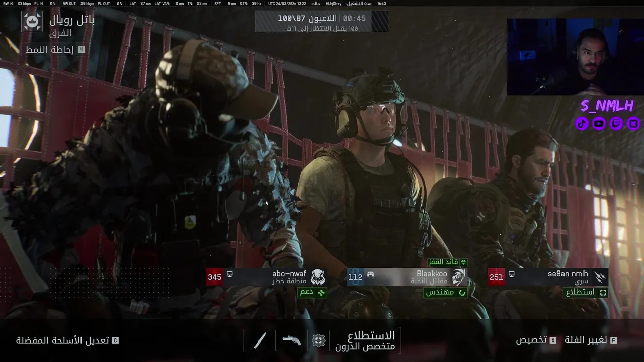Click PC platform icon next to se8an nmlh

[511, 274]
